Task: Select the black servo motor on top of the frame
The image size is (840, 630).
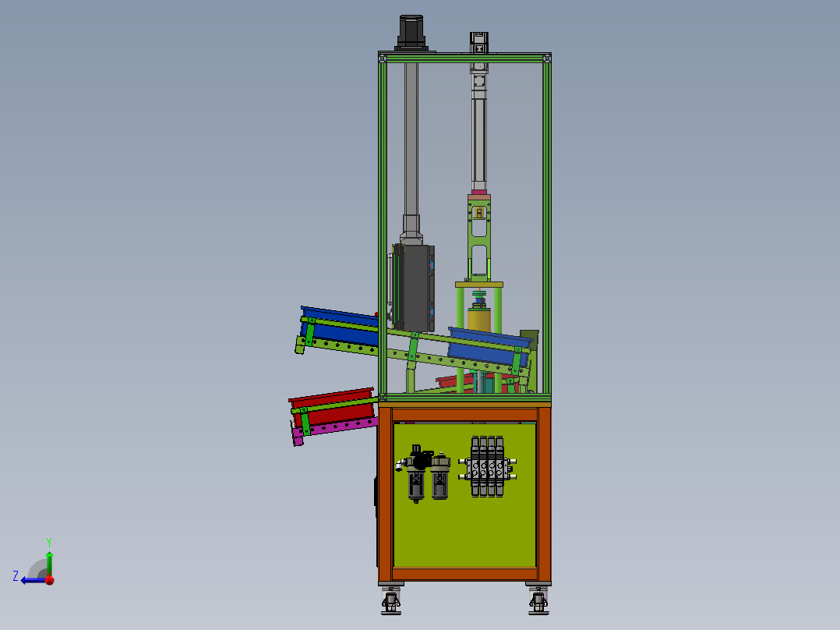Action: click(411, 33)
